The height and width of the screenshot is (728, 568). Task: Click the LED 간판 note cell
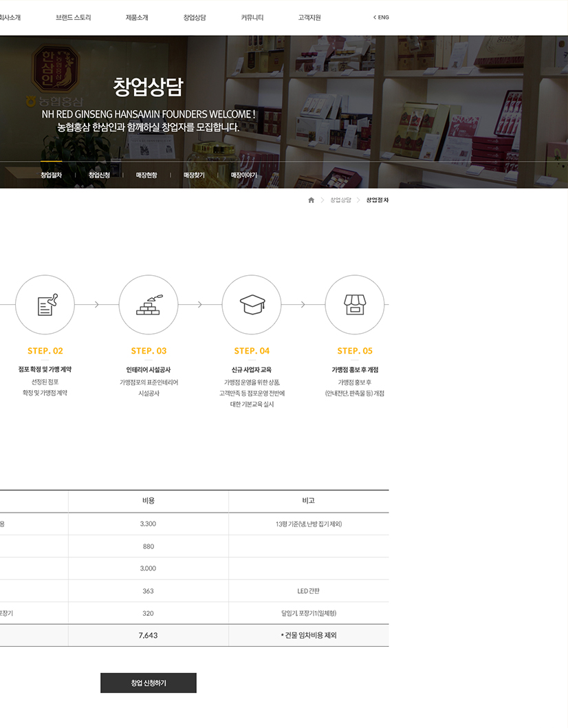pyautogui.click(x=309, y=591)
